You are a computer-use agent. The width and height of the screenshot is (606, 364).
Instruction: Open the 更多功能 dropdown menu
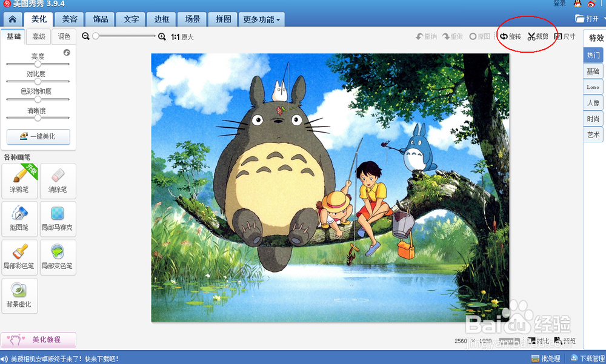262,19
